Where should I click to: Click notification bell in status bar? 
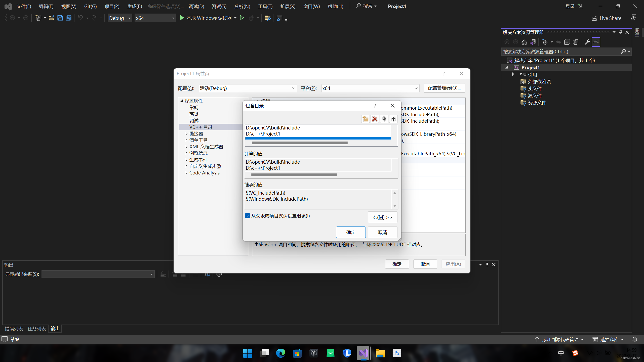[x=635, y=339]
